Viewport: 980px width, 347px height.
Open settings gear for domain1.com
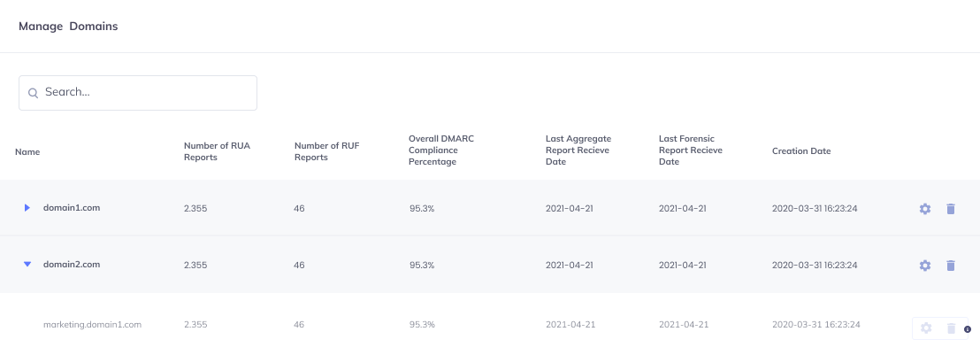coord(925,209)
